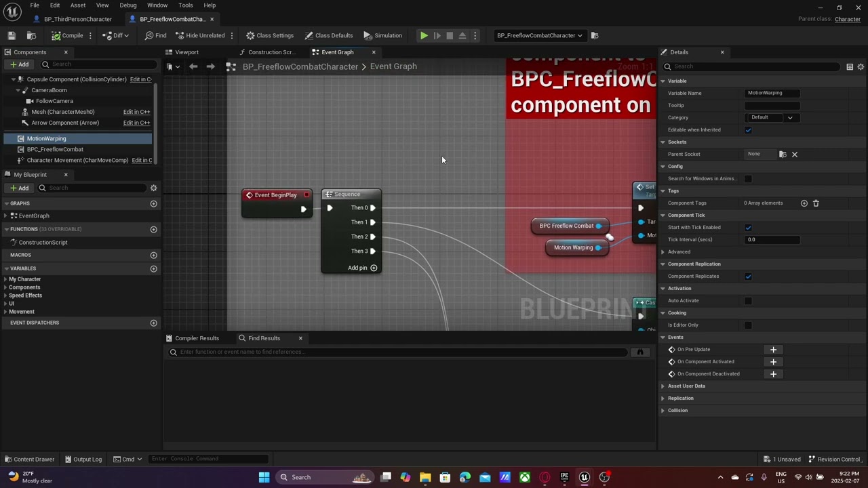Edit the Tick Interval value field

pos(772,239)
